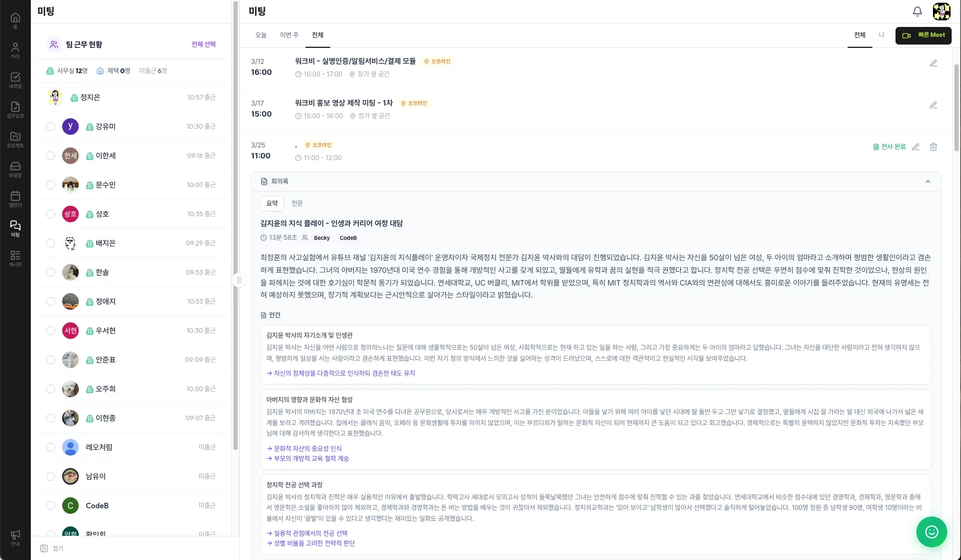This screenshot has width=961, height=560.
Task: Open the 캘린더 calendar sidebar icon
Action: (x=15, y=199)
